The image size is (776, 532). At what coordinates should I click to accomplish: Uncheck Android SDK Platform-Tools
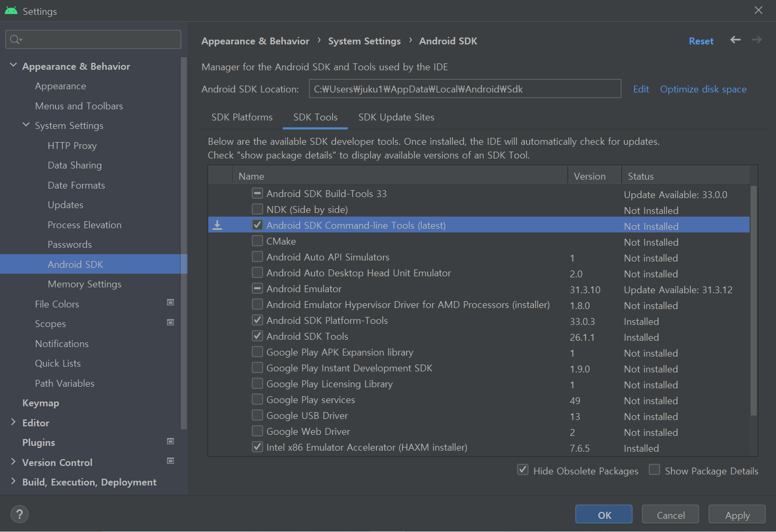click(257, 320)
